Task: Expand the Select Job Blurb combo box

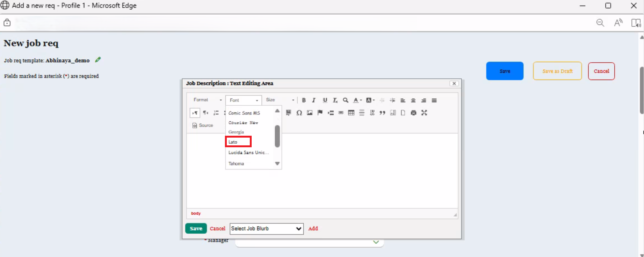Action: click(267, 228)
